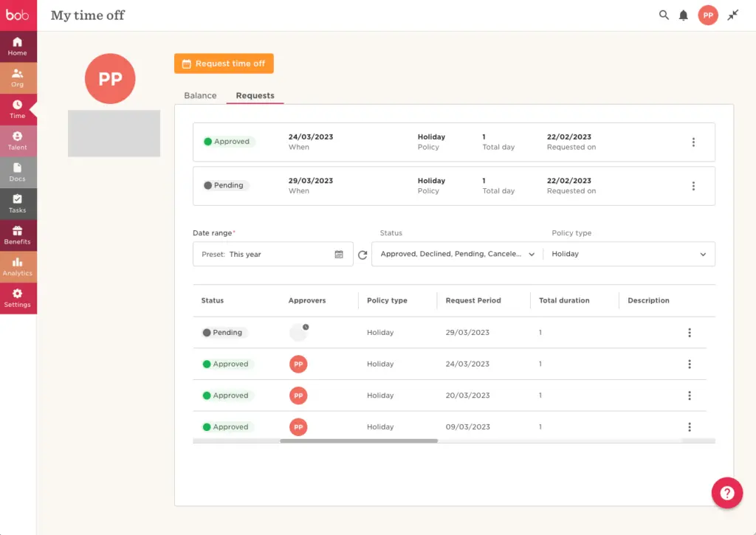The image size is (756, 535).
Task: Switch to the Balance tab
Action: pos(200,95)
